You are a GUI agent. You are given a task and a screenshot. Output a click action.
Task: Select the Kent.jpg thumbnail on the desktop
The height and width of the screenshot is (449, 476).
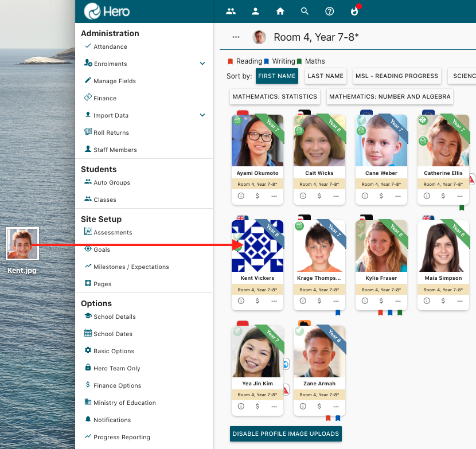point(22,243)
